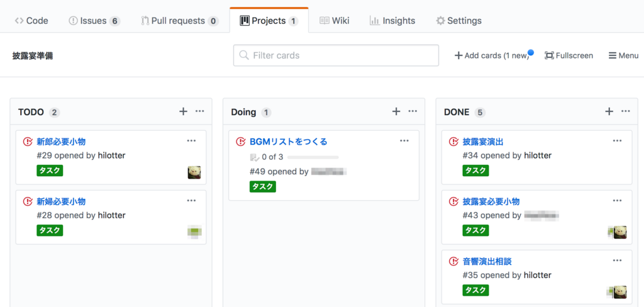
Task: Click plus icon in the Doing column
Action: (396, 111)
